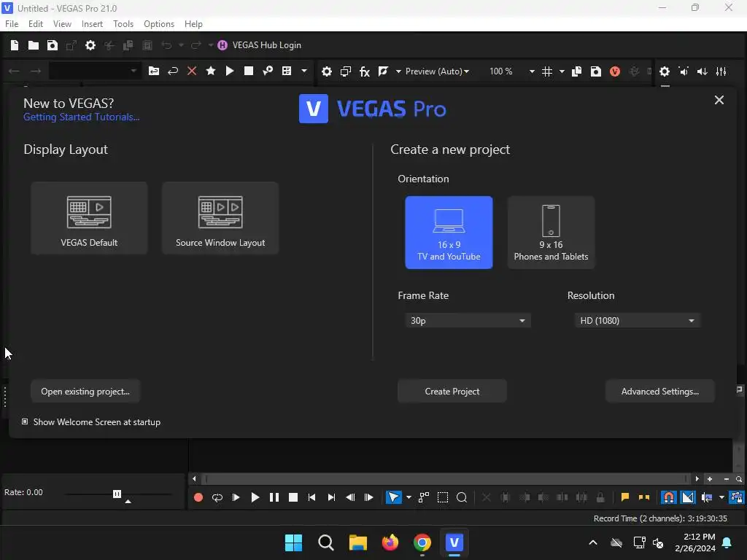The image size is (747, 560).
Task: Expand overlays grid dropdown arrow
Action: 562,71
